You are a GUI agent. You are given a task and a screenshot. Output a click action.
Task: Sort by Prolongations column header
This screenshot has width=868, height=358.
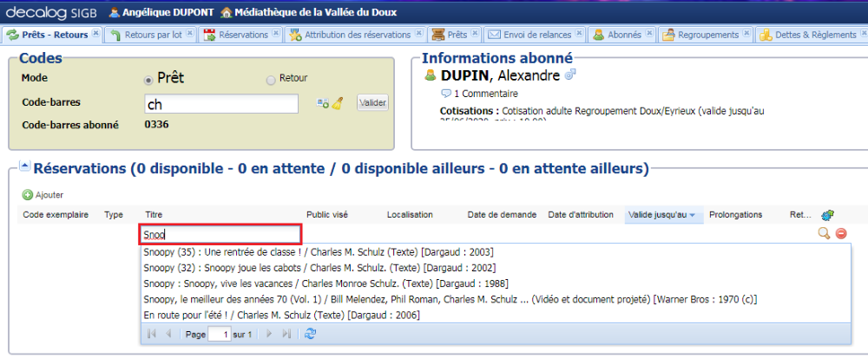point(736,214)
